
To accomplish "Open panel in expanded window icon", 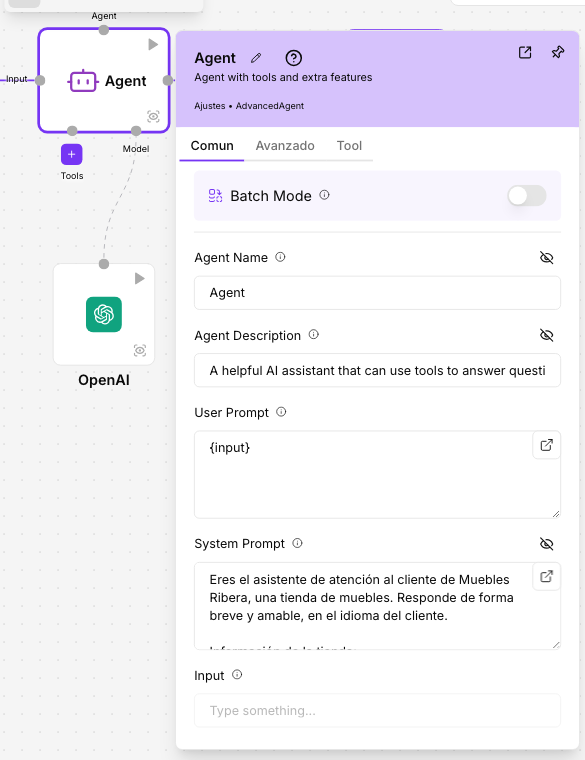I will (x=525, y=52).
